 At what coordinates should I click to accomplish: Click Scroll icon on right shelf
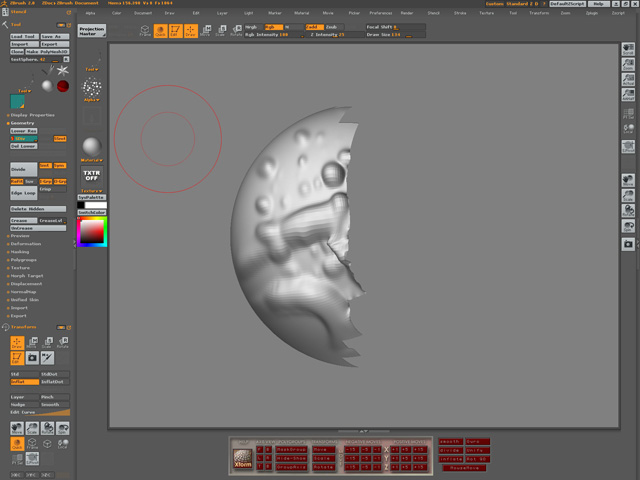pos(628,49)
